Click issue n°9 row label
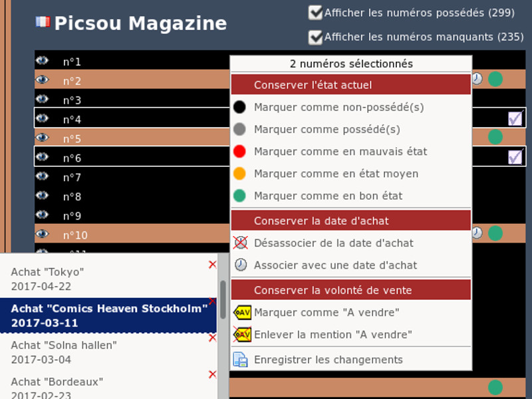Screen dimensions: 532x399 pyautogui.click(x=72, y=216)
